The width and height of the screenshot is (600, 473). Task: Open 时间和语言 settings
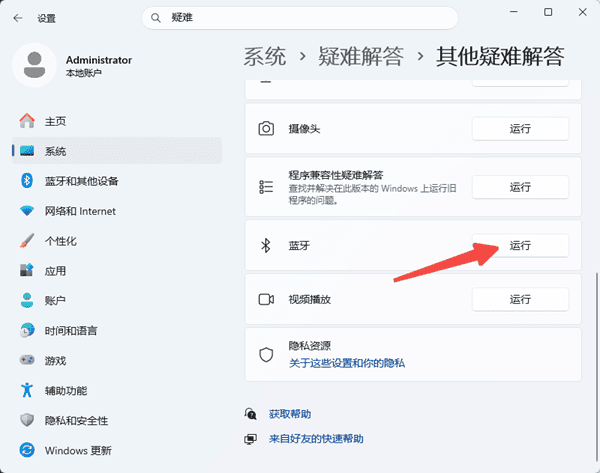click(x=117, y=330)
